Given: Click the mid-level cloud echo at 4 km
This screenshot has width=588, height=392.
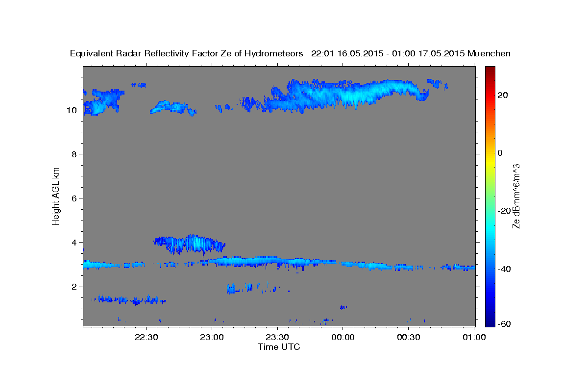Looking at the screenshot, I should [x=189, y=245].
